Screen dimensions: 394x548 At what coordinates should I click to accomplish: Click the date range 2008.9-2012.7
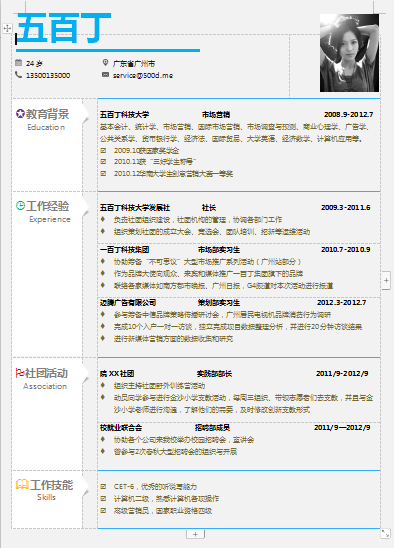[x=349, y=114]
